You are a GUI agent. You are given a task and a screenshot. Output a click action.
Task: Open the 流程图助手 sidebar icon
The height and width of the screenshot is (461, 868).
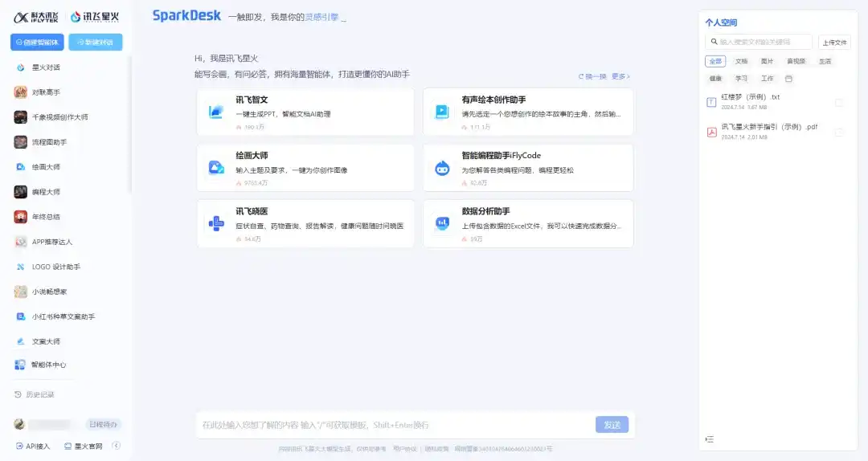click(x=20, y=142)
